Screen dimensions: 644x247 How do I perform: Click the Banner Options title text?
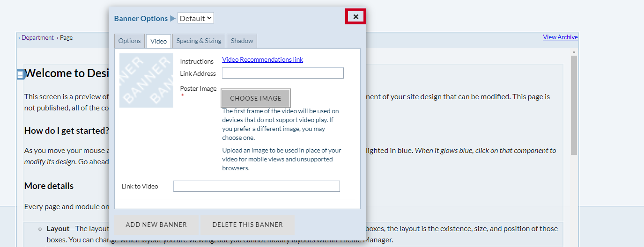point(141,19)
